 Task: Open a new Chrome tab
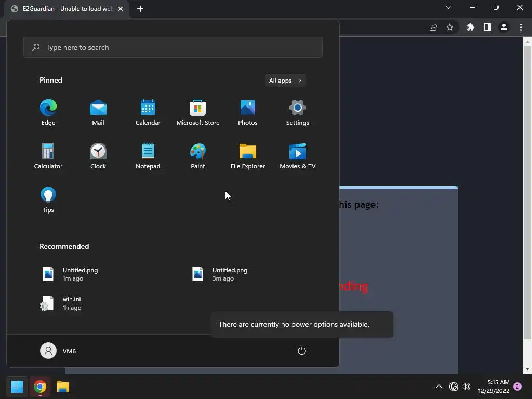click(x=140, y=9)
